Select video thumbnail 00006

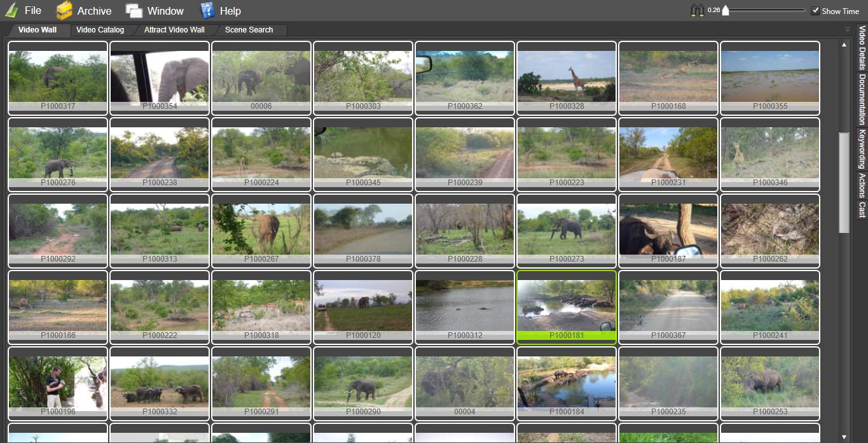tap(261, 78)
